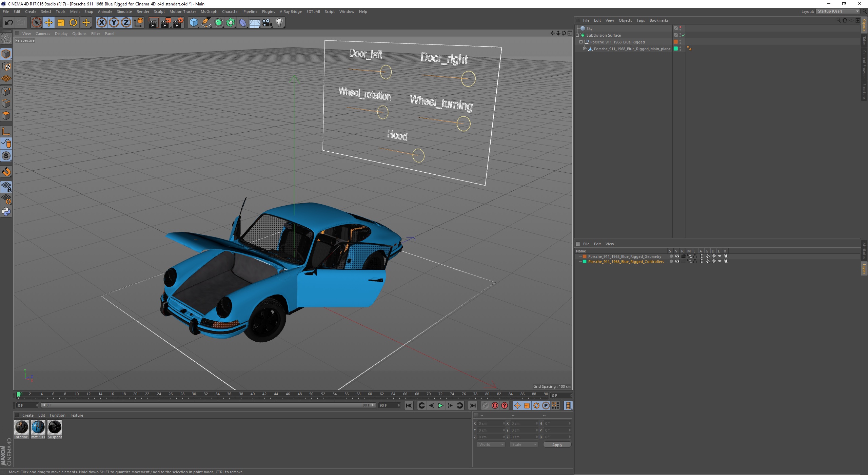Click the Apply button
The image size is (868, 475).
pos(557,445)
